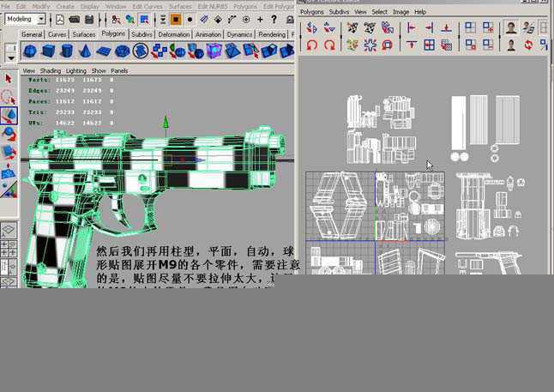Toggle select by component type mode

click(144, 20)
